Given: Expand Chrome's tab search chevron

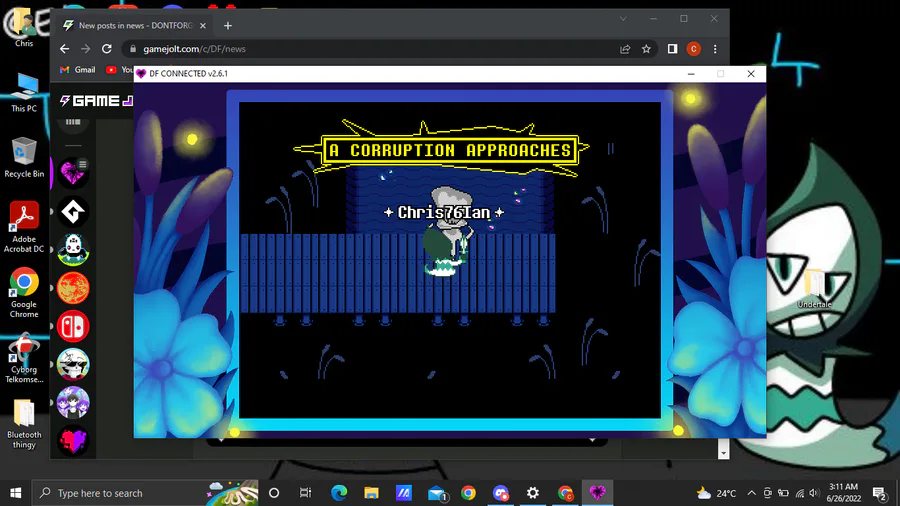Looking at the screenshot, I should point(623,18).
